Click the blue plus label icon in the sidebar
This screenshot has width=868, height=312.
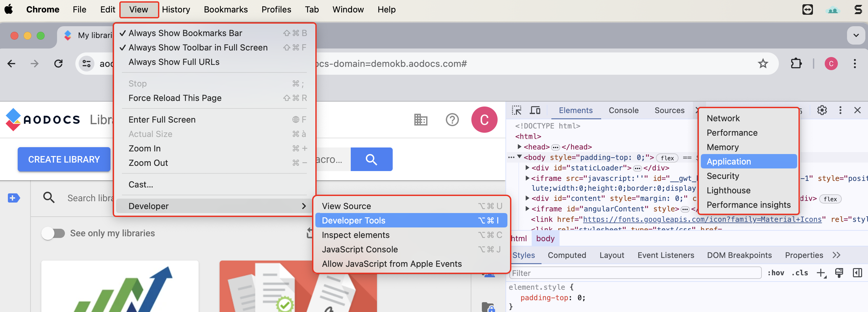coord(13,198)
